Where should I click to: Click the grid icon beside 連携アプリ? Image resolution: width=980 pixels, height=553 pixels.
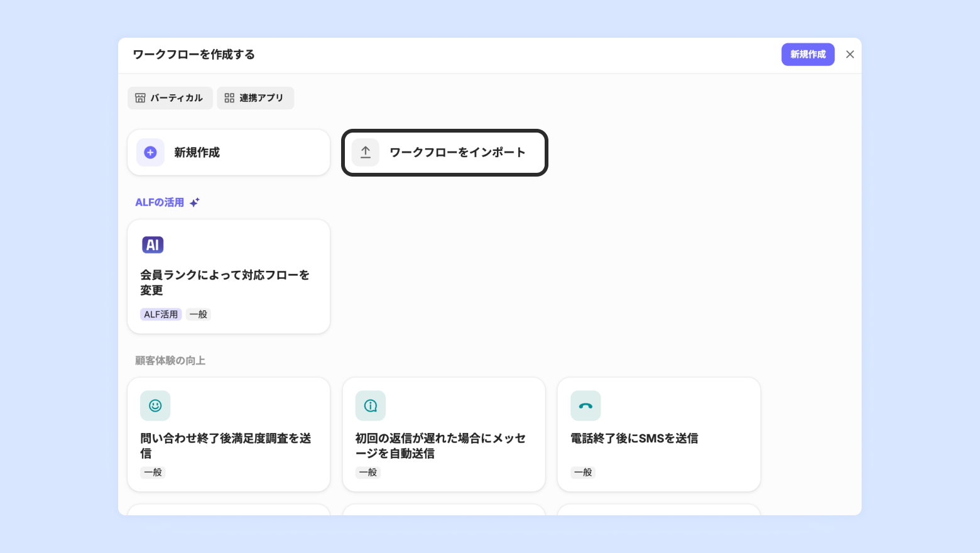pos(229,98)
